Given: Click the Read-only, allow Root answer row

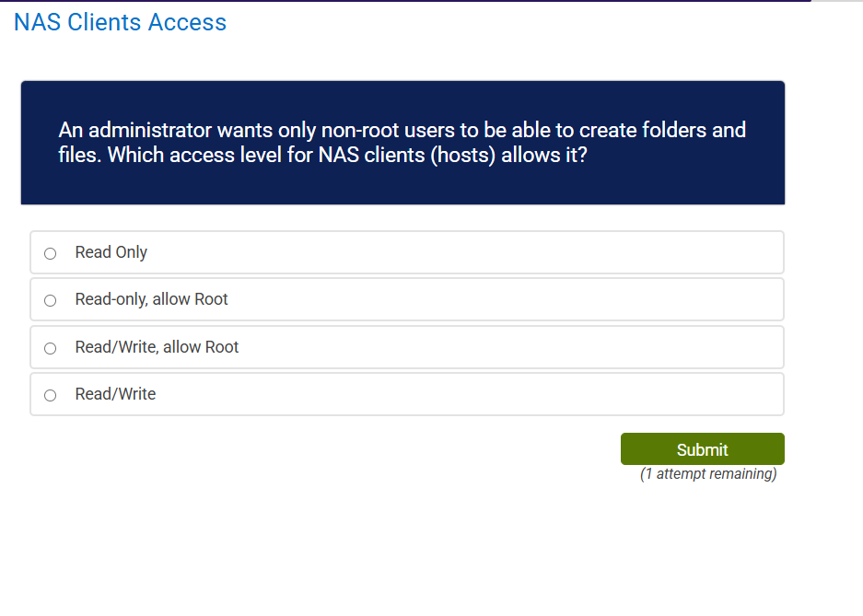Looking at the screenshot, I should (406, 299).
